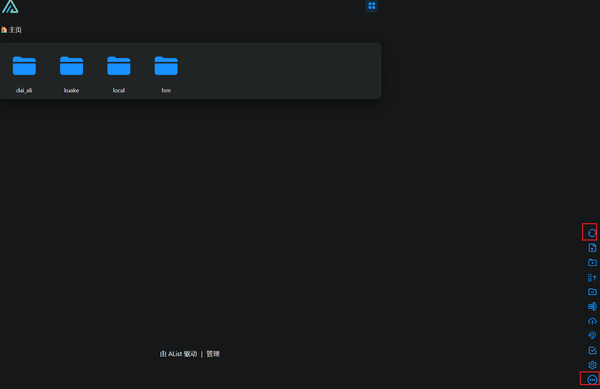Click the 由 AList 驱动 footer link
The height and width of the screenshot is (389, 600).
point(178,354)
